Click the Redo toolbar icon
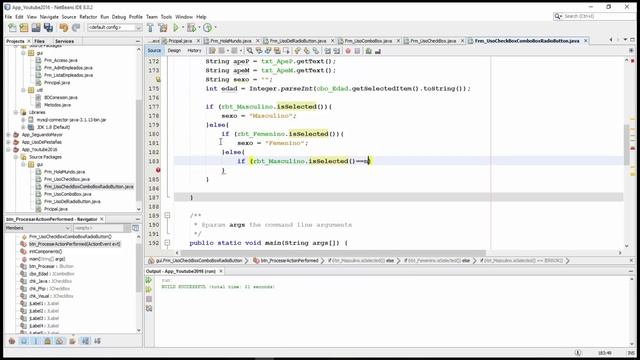Screen dimensions: 640x360 pyautogui.click(x=76, y=28)
